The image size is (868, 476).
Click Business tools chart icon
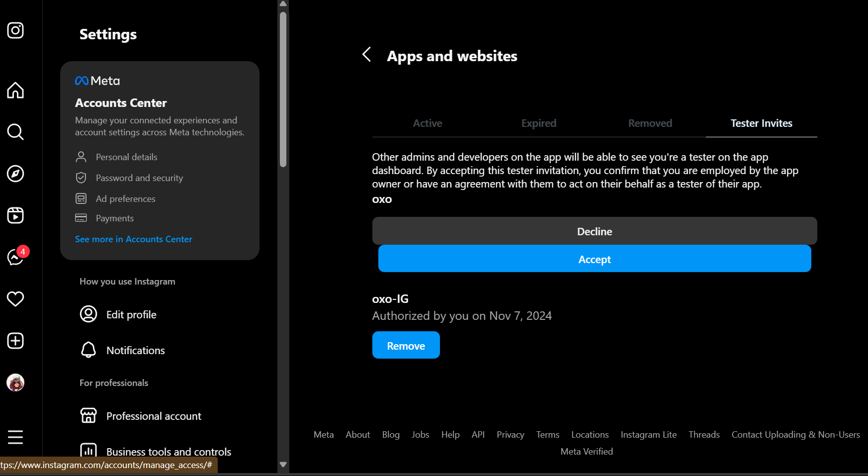coord(88,451)
